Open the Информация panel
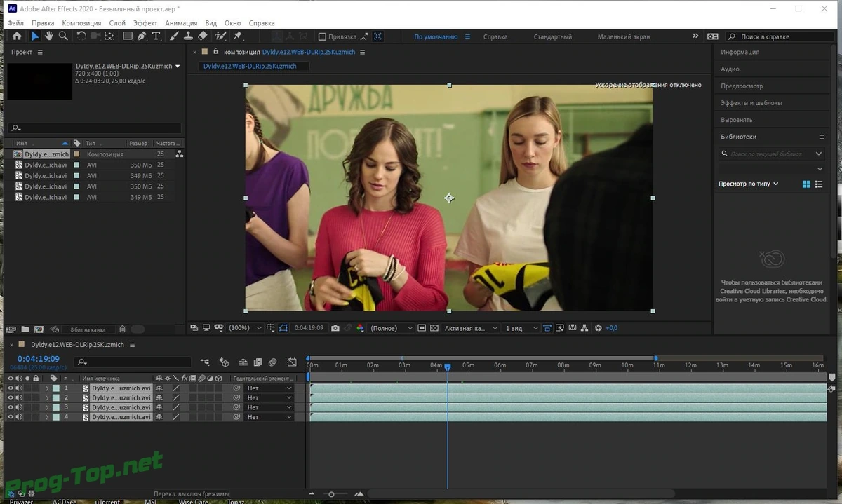Image resolution: width=842 pixels, height=504 pixels. pyautogui.click(x=740, y=52)
